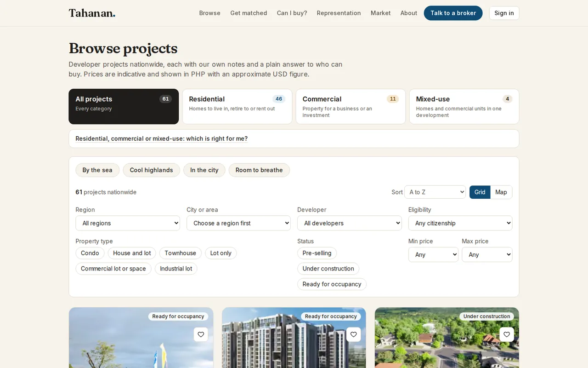The width and height of the screenshot is (588, 368).
Task: Open the City or area dropdown
Action: tap(238, 223)
